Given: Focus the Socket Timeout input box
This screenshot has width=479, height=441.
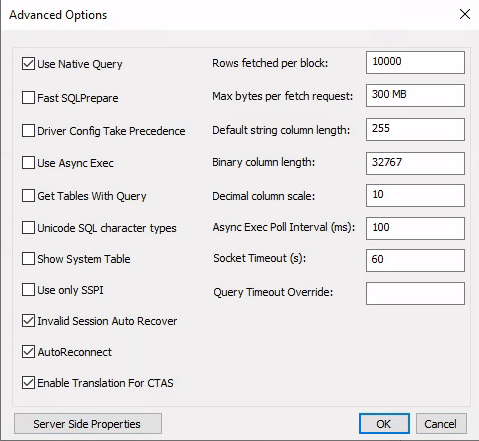Looking at the screenshot, I should [x=415, y=260].
